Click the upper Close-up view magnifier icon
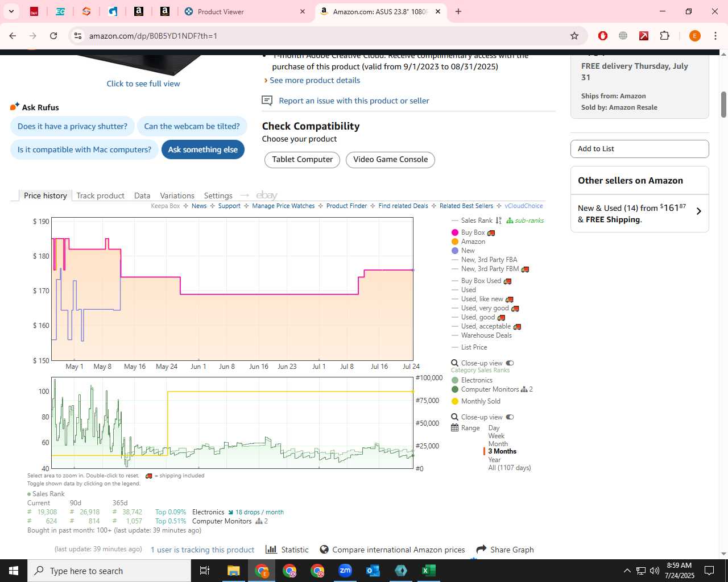 coord(454,363)
